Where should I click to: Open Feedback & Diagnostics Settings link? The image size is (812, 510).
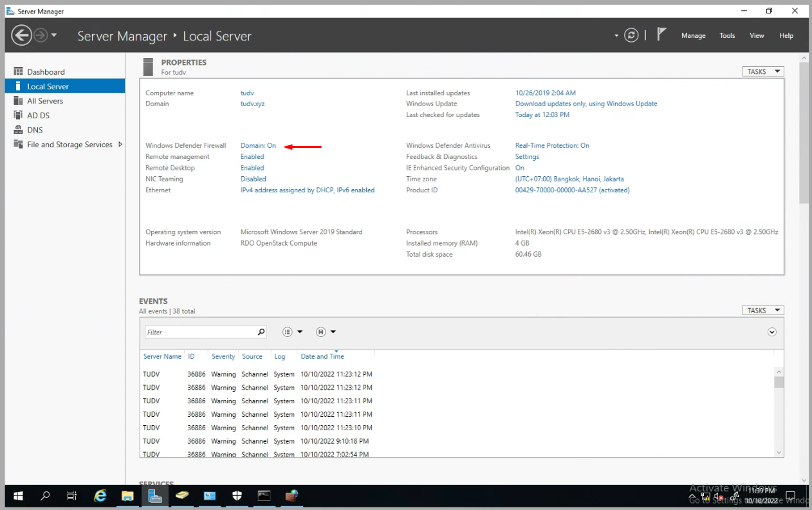point(526,156)
